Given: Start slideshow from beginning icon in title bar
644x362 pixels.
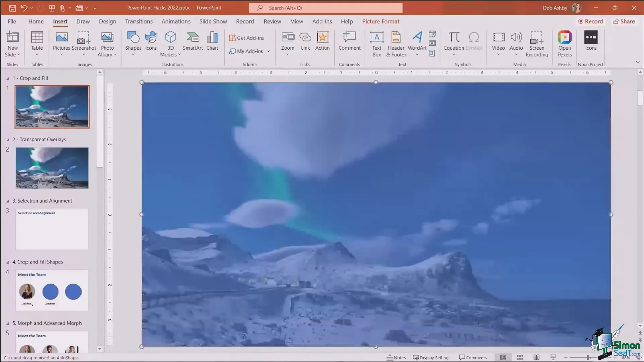Looking at the screenshot, I should point(52,8).
